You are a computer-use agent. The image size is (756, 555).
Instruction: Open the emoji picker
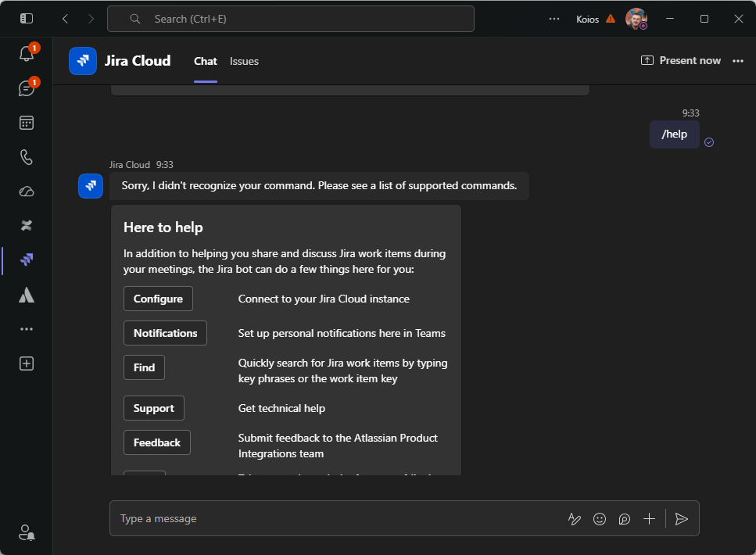(600, 519)
